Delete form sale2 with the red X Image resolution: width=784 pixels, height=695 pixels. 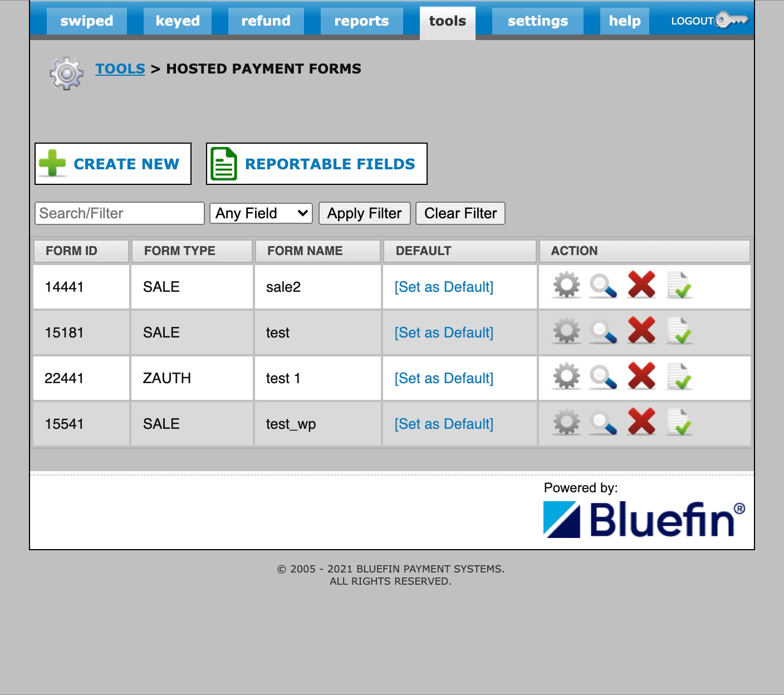[x=641, y=285]
